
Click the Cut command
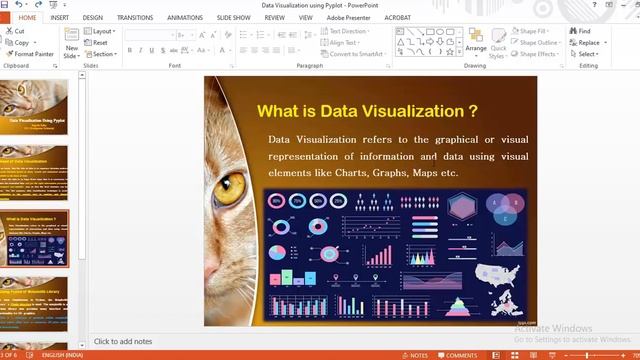click(15, 31)
